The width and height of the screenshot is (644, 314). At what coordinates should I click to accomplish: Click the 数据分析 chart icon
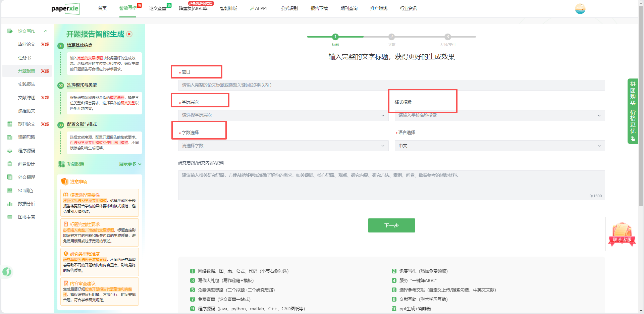(10, 204)
